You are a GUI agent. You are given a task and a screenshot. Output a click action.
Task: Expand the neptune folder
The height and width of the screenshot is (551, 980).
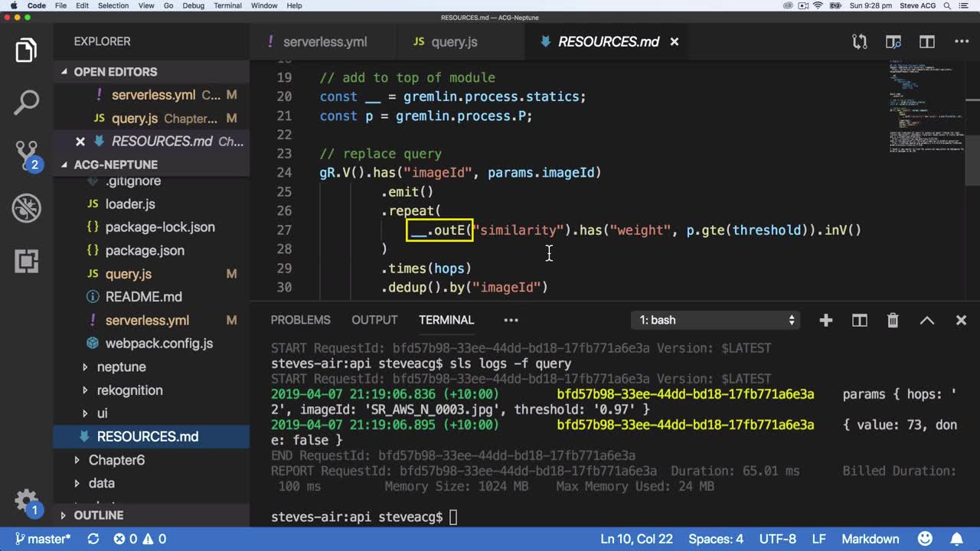(x=121, y=367)
